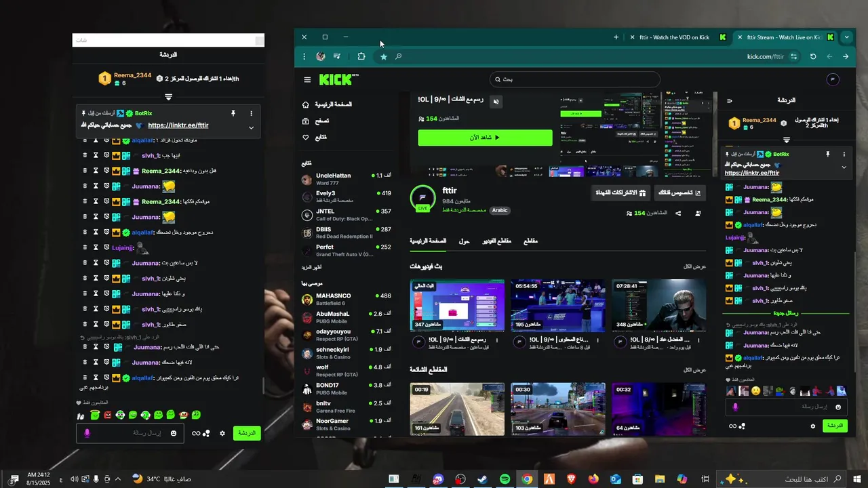
Task: Open BotRix pinned message options in browser chat
Action: coord(844,155)
